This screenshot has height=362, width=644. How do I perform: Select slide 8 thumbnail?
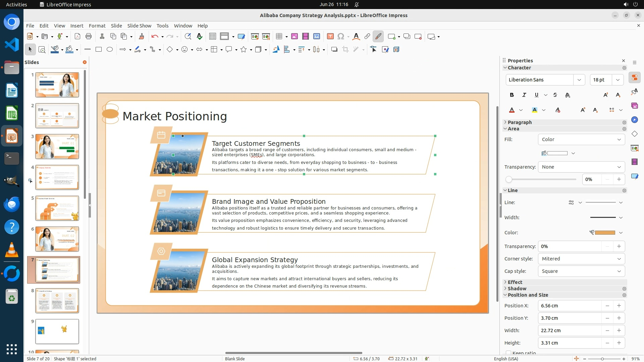coord(57,301)
